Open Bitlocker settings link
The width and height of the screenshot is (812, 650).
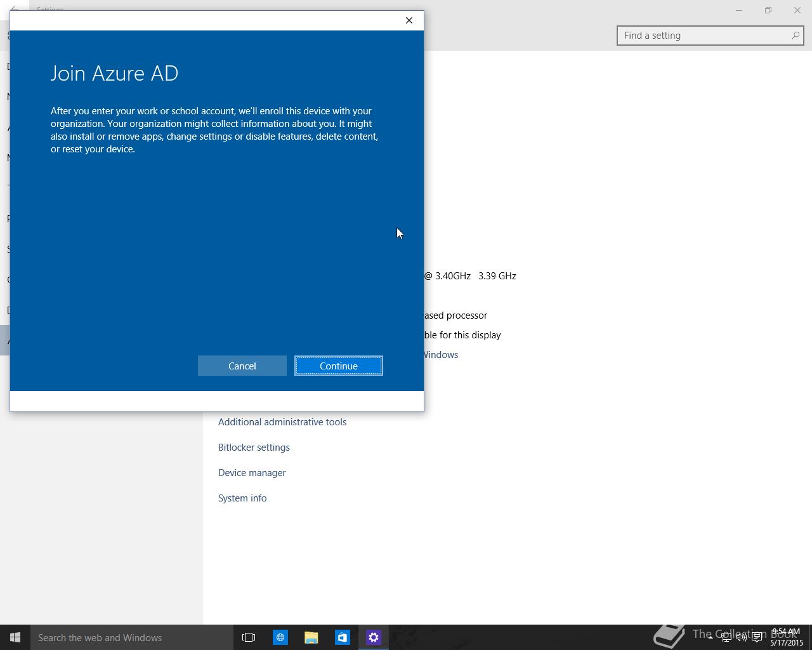click(254, 448)
